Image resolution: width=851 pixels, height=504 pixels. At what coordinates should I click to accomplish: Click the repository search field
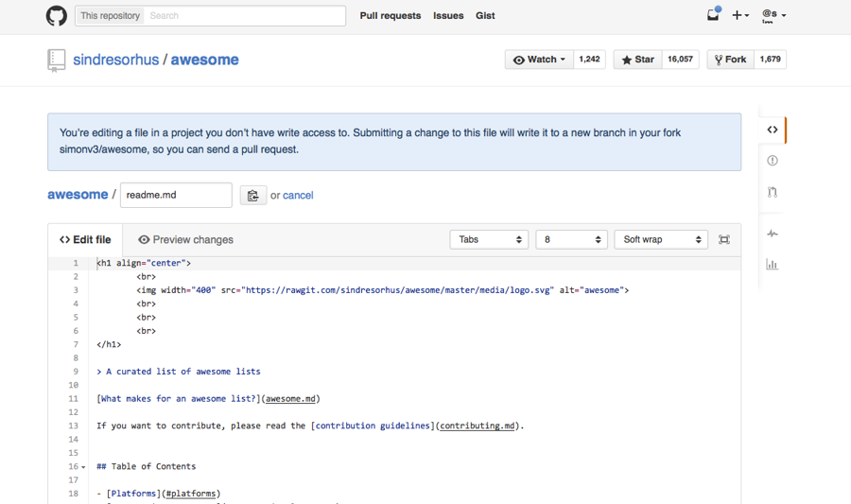coord(245,16)
